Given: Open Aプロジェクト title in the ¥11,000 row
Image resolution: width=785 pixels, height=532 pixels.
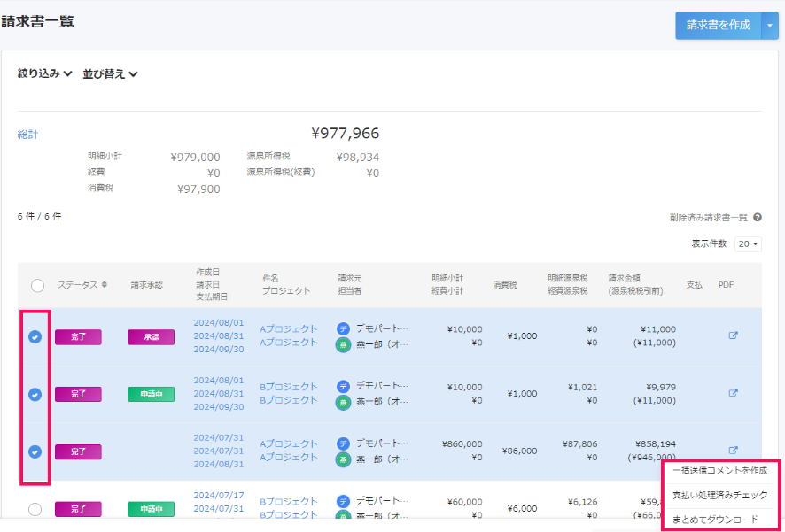Looking at the screenshot, I should click(289, 328).
